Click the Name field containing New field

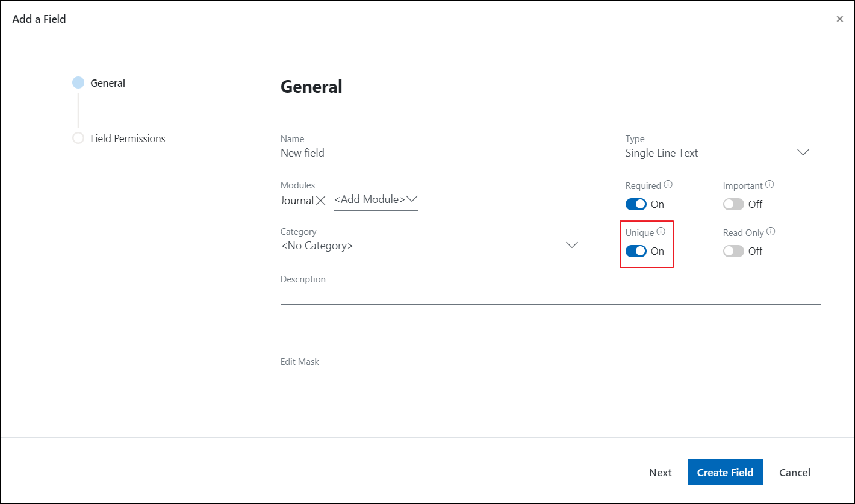coord(429,153)
